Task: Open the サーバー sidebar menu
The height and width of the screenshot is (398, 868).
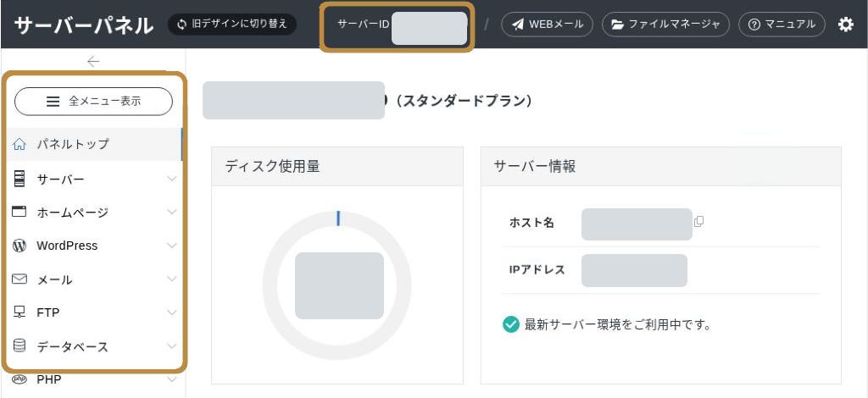Action: click(x=93, y=180)
